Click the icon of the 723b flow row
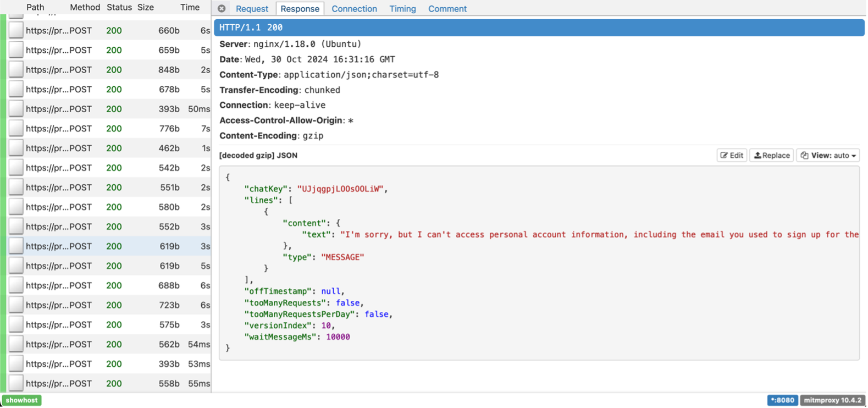 point(16,305)
